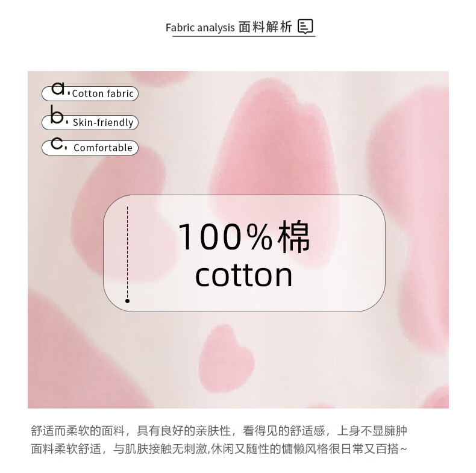This screenshot has height=473, width=476.
Task: Select the Cotton fabric label
Action: 103,93
